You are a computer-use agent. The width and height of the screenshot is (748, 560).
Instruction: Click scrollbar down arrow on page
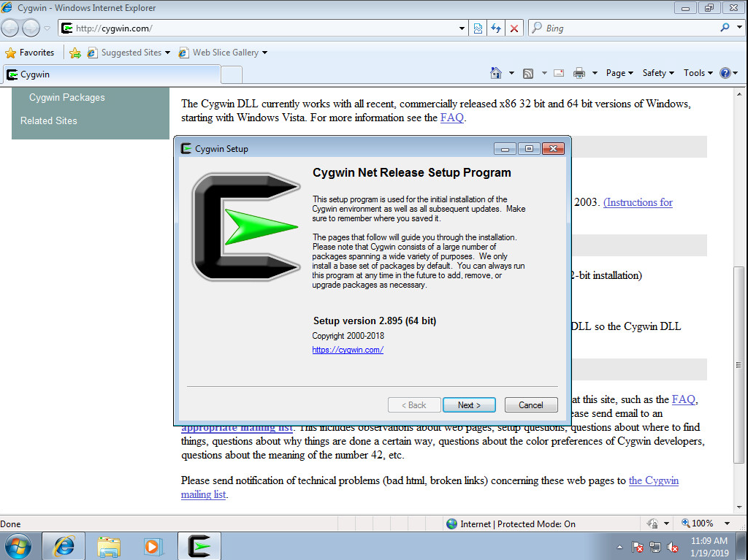point(739,508)
